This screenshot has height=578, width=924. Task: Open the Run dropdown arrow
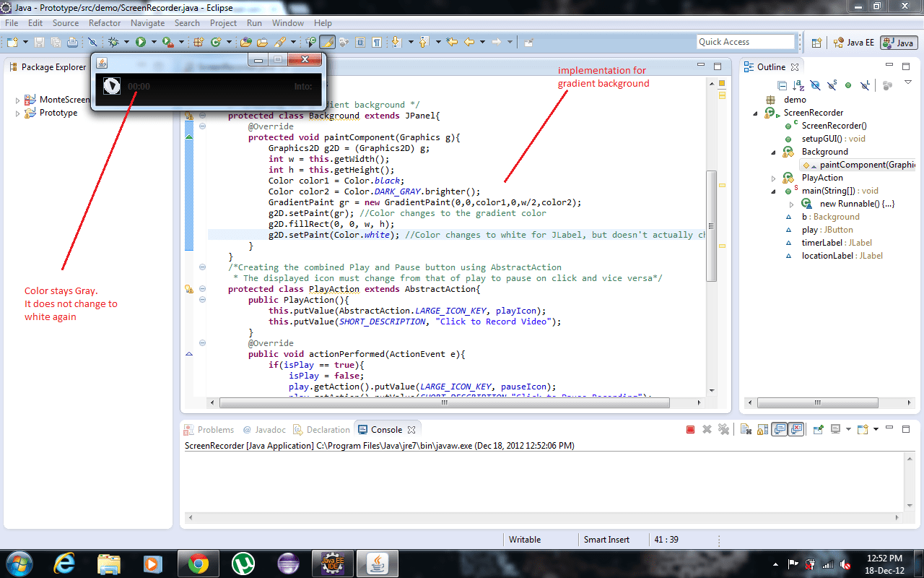coord(153,41)
